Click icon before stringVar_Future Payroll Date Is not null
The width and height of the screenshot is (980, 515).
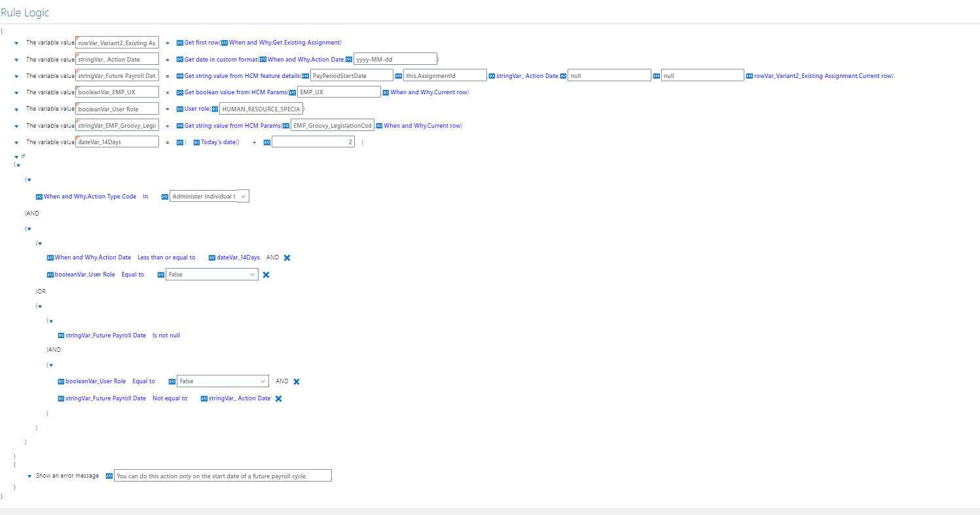coord(62,335)
